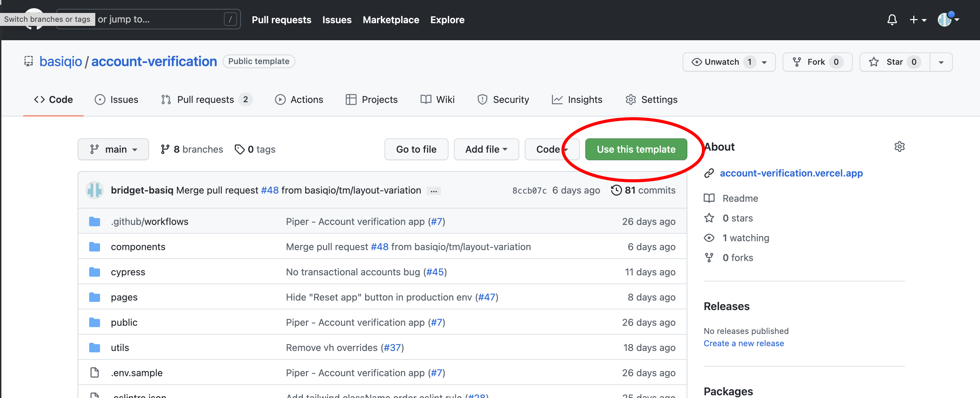Viewport: 980px width, 398px height.
Task: Click the link icon beside vercel URL
Action: coord(709,173)
